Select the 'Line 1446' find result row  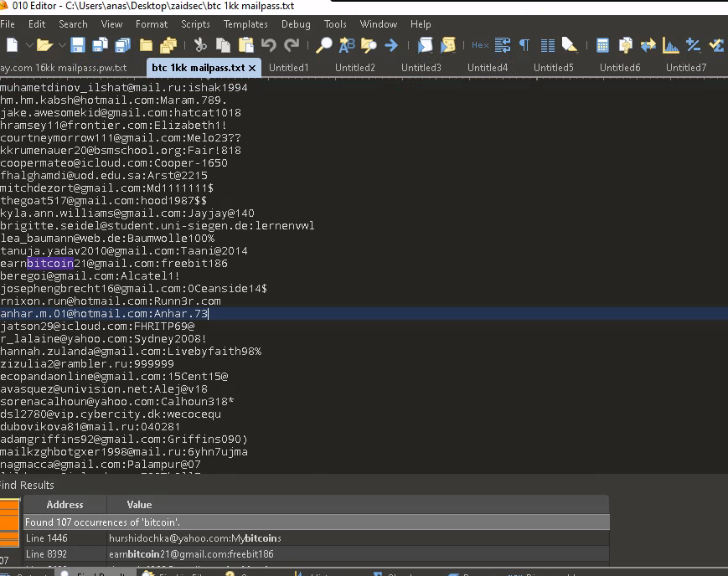tap(317, 538)
